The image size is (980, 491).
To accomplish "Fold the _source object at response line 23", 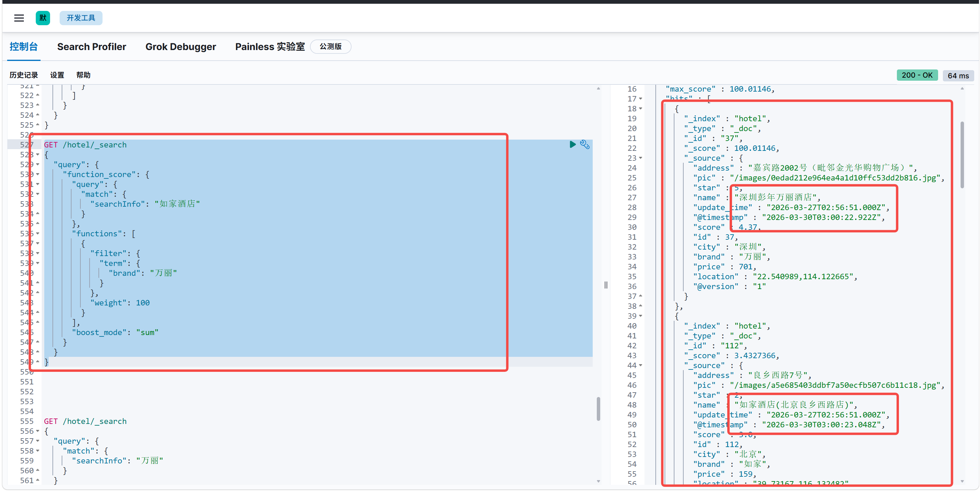I will point(641,158).
